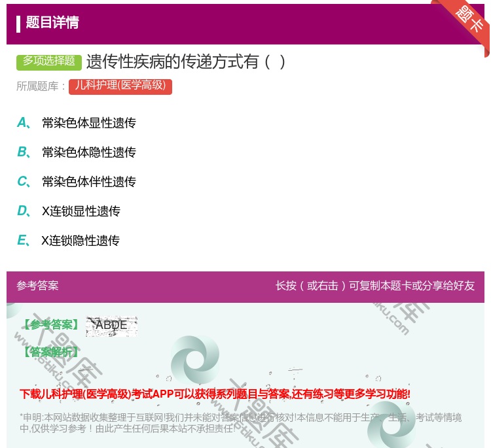Click the 多项选择题 green badge
The image size is (491, 448).
coord(49,61)
